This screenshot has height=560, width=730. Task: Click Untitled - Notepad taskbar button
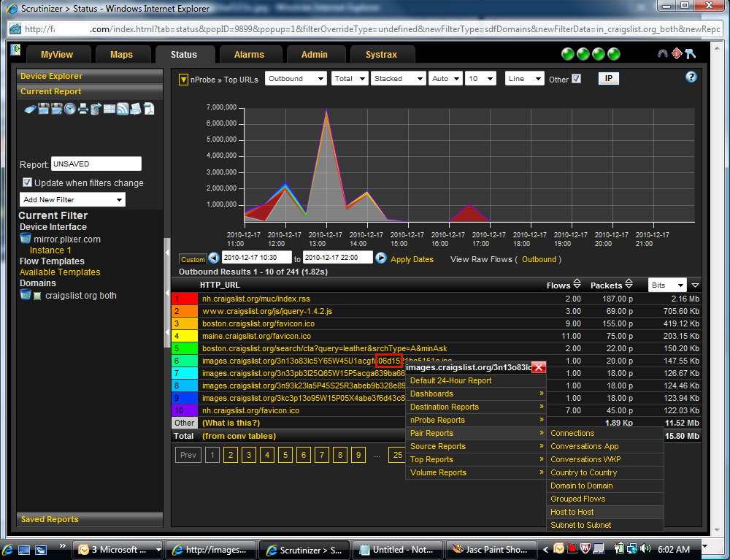tap(396, 550)
